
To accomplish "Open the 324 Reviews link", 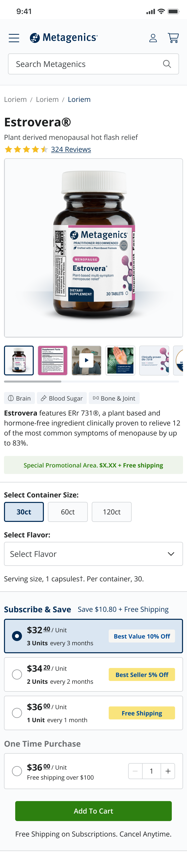I will pos(71,149).
